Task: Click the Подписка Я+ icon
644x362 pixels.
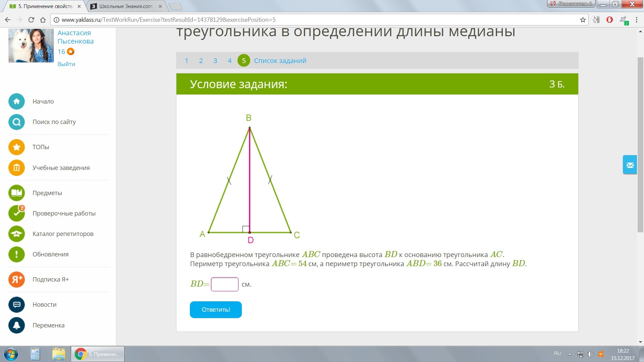Action: click(16, 280)
